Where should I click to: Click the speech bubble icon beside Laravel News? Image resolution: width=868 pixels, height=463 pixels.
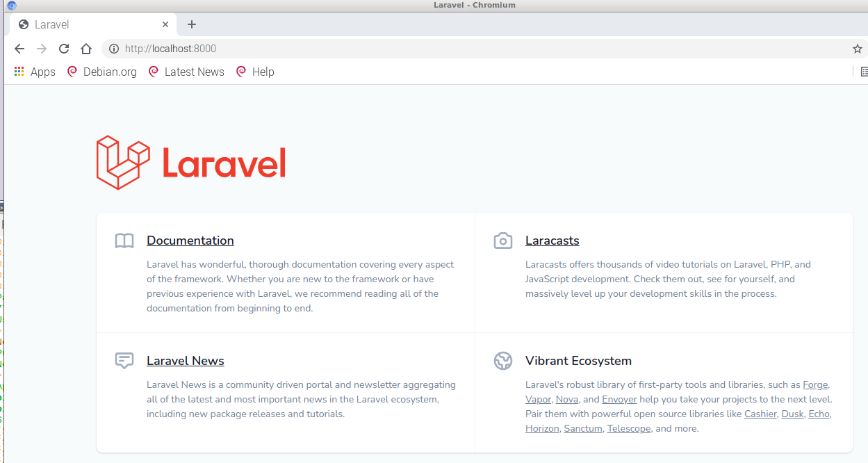pyautogui.click(x=124, y=361)
